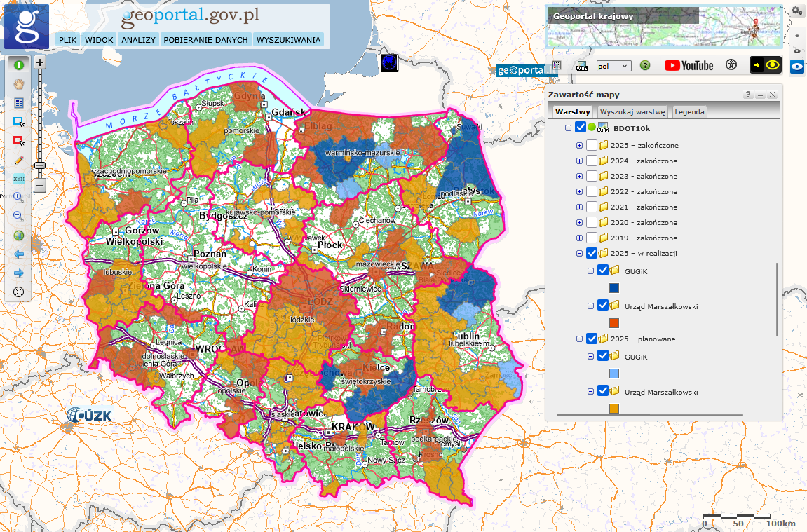
Task: Activate the green info identify tool
Action: (x=19, y=65)
